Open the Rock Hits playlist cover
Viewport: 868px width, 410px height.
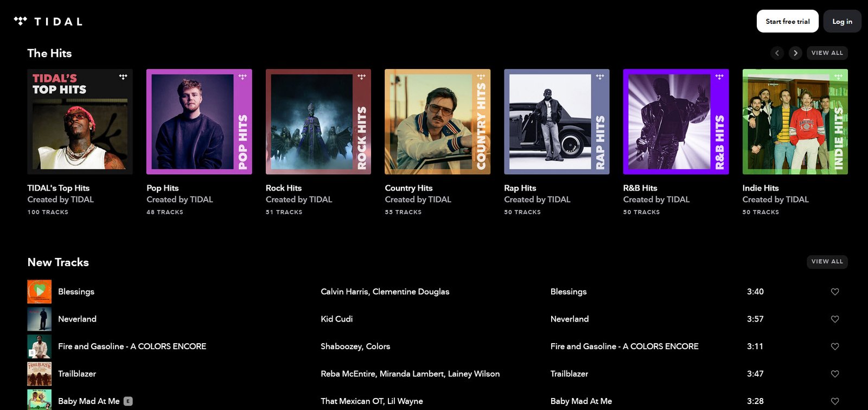[x=318, y=122]
